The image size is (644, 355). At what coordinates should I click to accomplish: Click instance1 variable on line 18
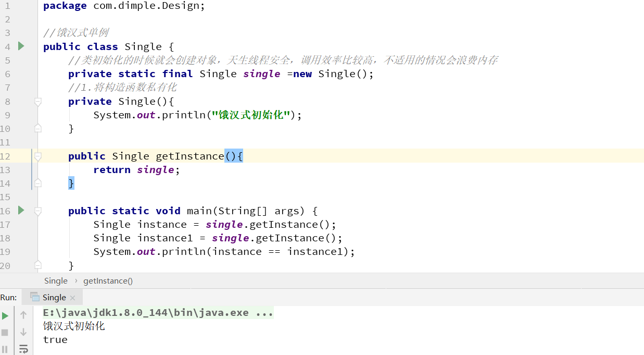[x=165, y=238]
